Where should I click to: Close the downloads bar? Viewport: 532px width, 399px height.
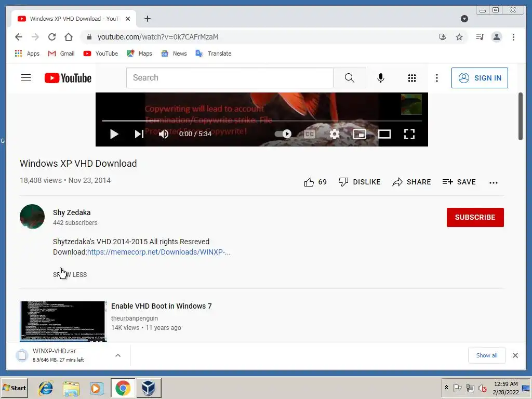coord(515,355)
